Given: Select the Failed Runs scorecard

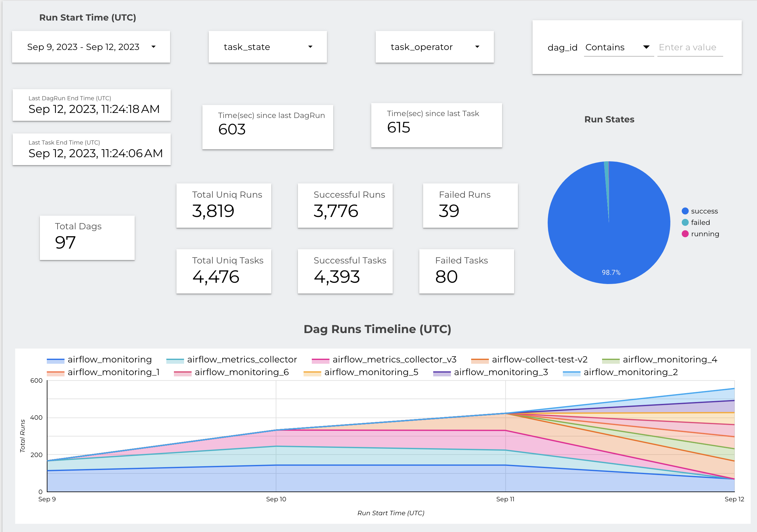Looking at the screenshot, I should pyautogui.click(x=470, y=205).
